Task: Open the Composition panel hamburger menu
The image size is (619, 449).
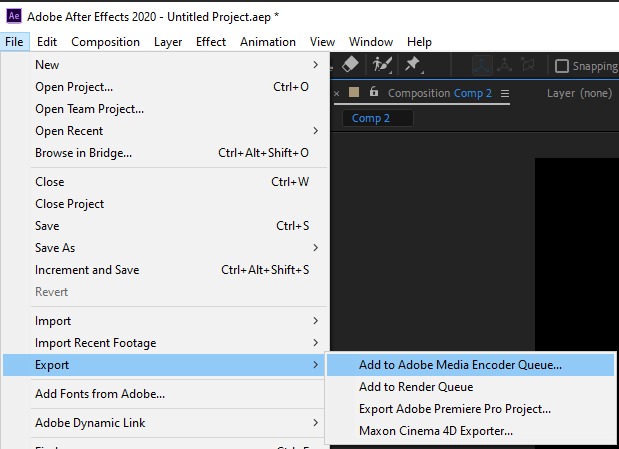Action: tap(505, 94)
